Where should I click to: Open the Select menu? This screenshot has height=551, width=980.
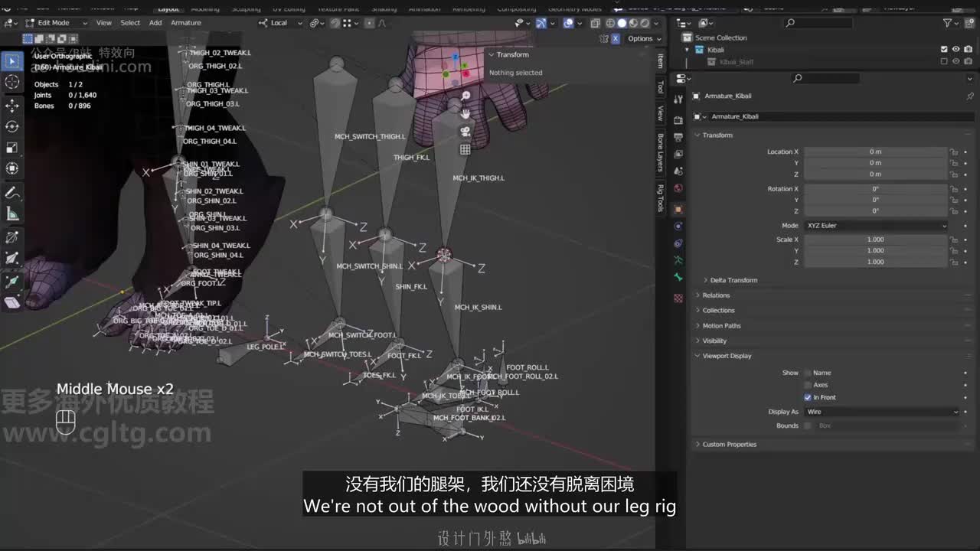[x=130, y=23]
